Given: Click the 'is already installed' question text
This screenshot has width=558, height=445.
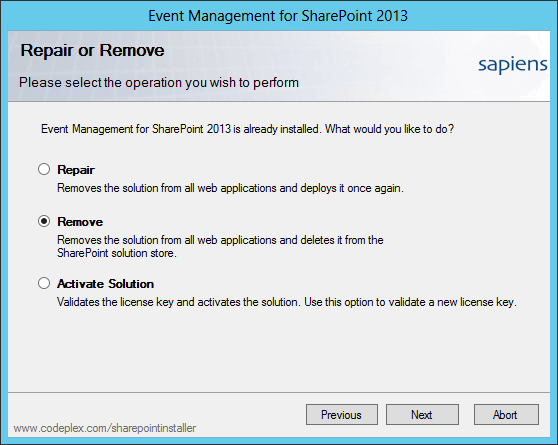Looking at the screenshot, I should click(x=247, y=129).
